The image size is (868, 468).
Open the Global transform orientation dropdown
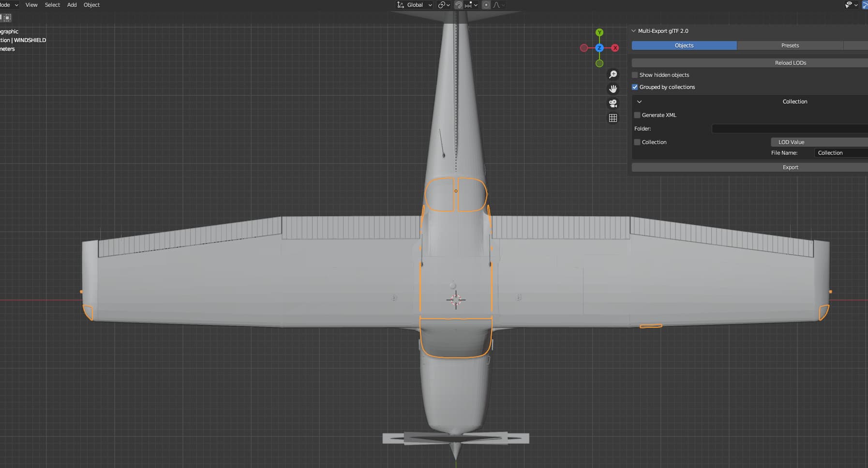[415, 5]
